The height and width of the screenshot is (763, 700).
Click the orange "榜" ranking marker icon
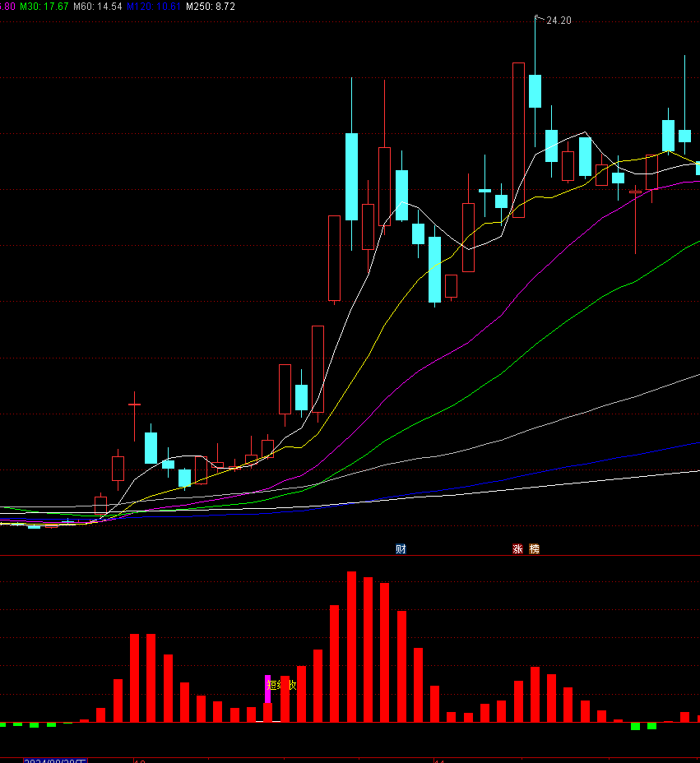pos(535,549)
